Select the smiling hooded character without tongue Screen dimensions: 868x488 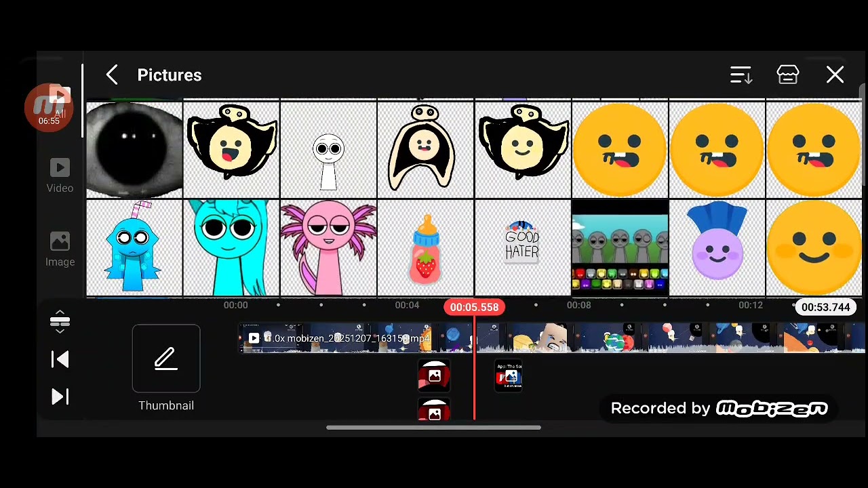[x=522, y=150]
